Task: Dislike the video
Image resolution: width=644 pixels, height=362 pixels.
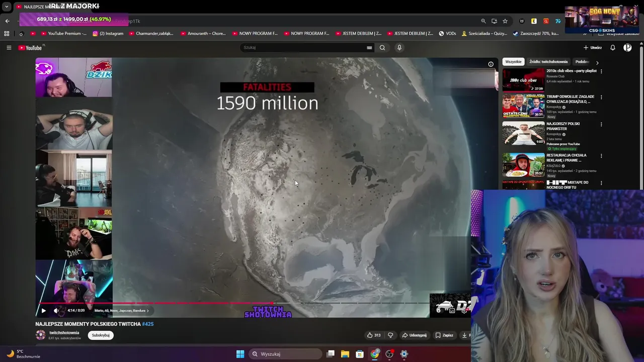Action: click(390, 335)
